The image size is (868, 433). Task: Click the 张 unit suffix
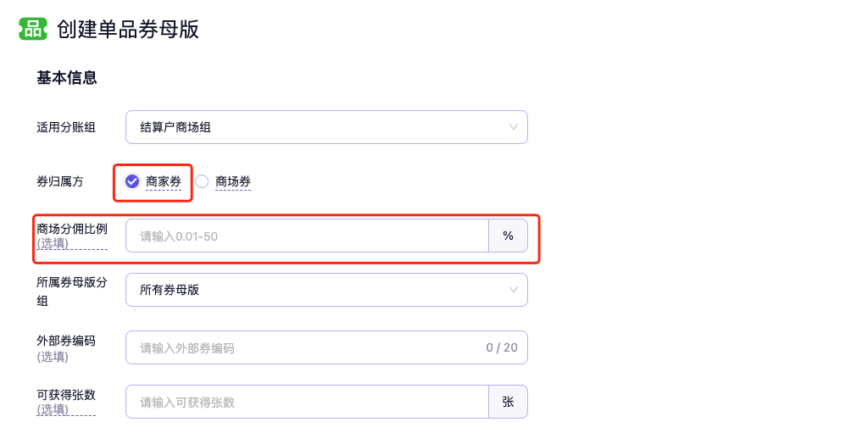[508, 402]
